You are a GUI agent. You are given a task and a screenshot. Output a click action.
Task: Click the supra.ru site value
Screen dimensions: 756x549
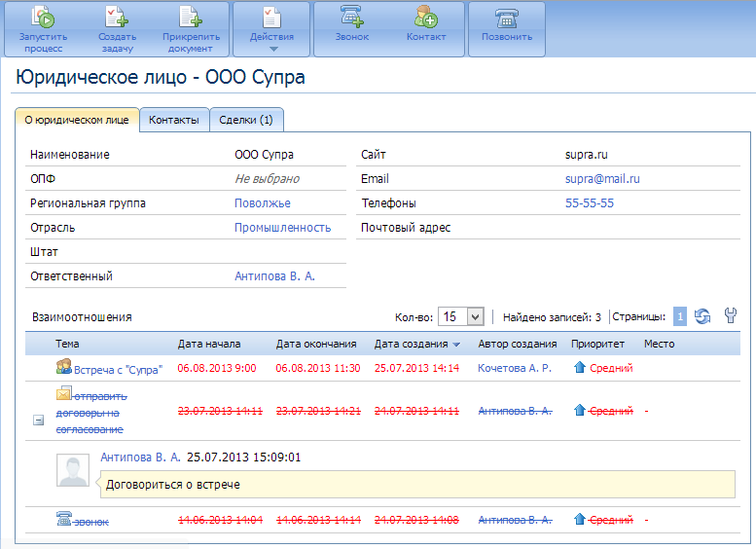(587, 155)
